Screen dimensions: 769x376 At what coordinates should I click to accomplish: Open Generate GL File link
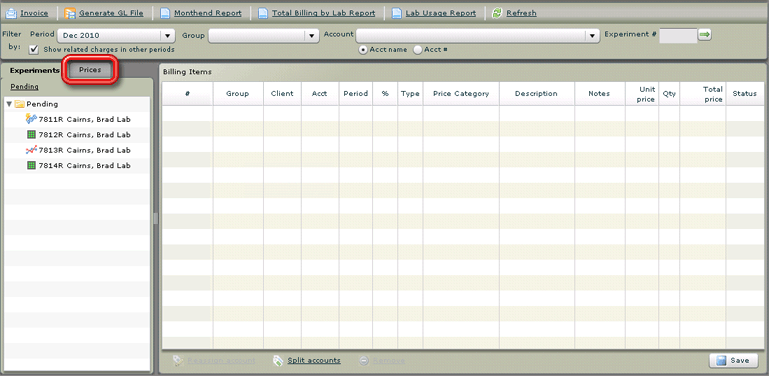pyautogui.click(x=111, y=13)
